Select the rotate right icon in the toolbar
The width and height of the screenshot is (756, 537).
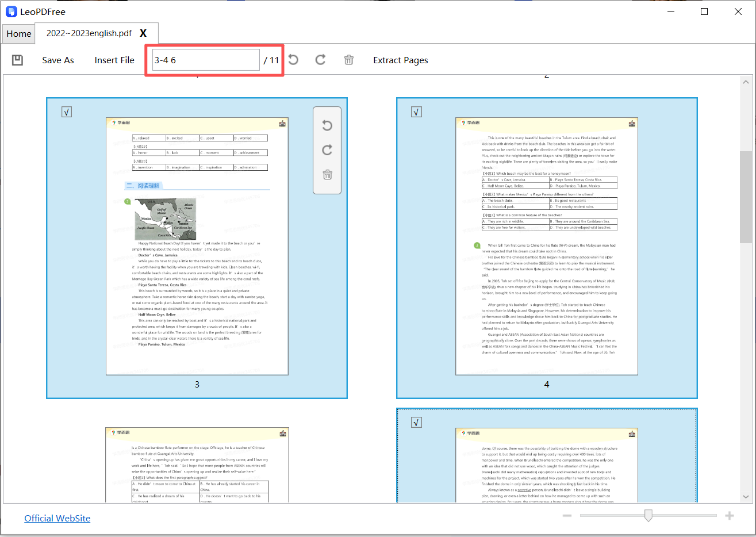pos(320,60)
